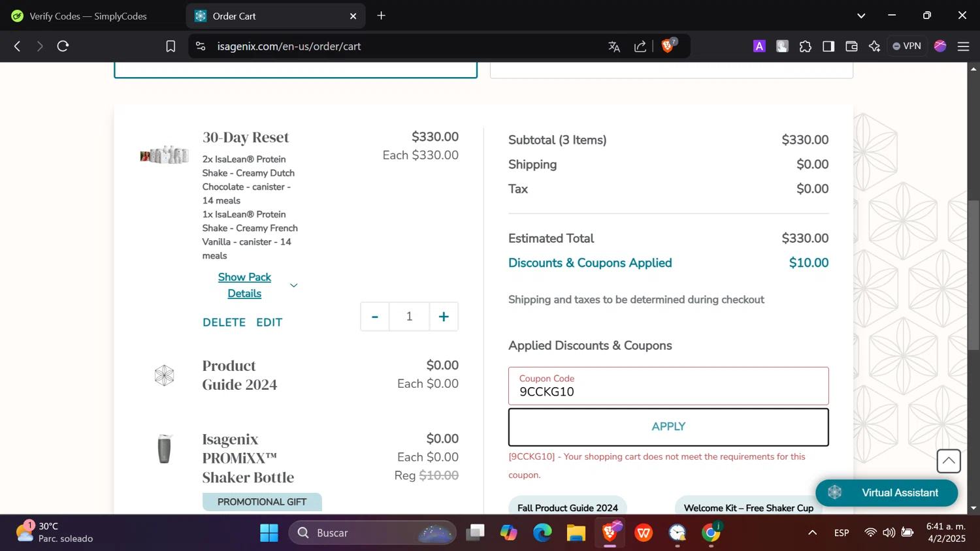The height and width of the screenshot is (551, 980).
Task: Reload the Isagenix cart page
Action: point(63,46)
